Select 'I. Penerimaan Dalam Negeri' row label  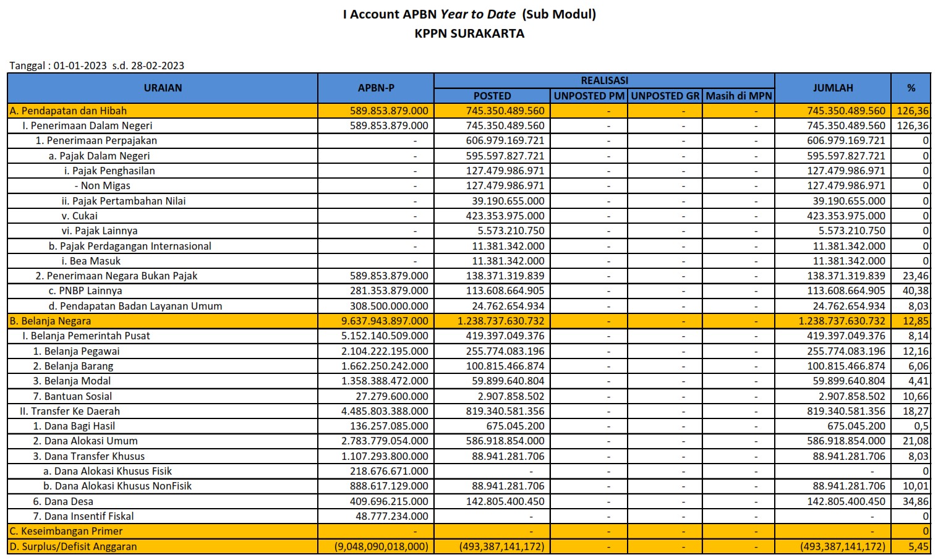point(87,125)
